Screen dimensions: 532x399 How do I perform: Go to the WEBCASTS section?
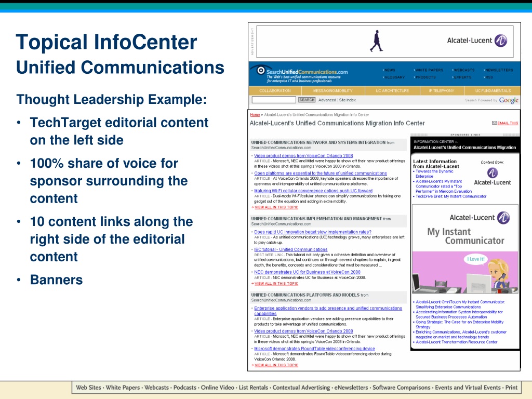(x=463, y=70)
